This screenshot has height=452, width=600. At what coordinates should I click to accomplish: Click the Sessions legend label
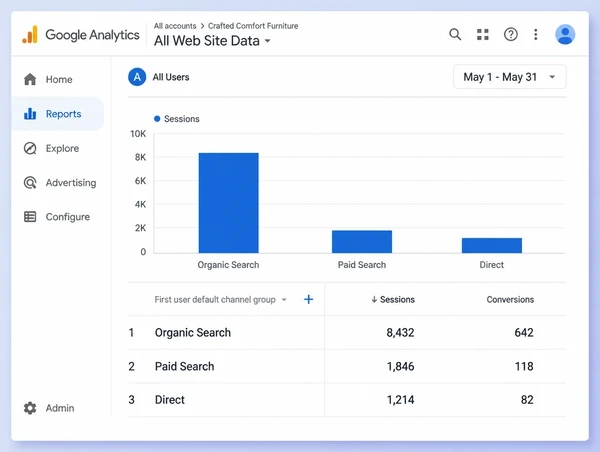(182, 119)
